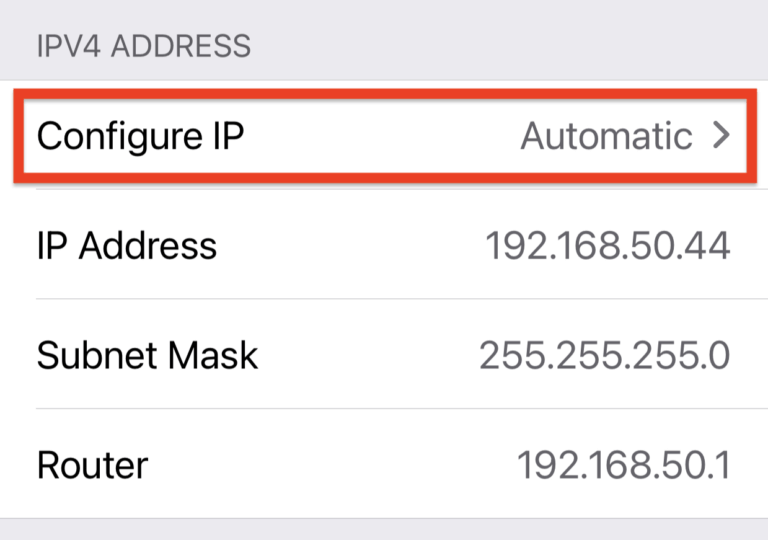Tap the chevron arrow beside Automatic
This screenshot has width=768, height=540.
tap(722, 136)
